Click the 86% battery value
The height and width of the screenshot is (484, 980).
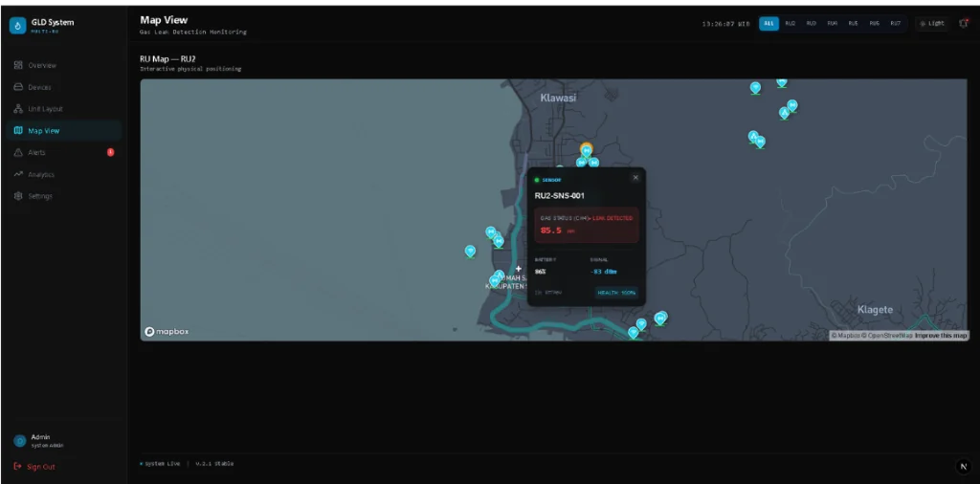(x=540, y=272)
